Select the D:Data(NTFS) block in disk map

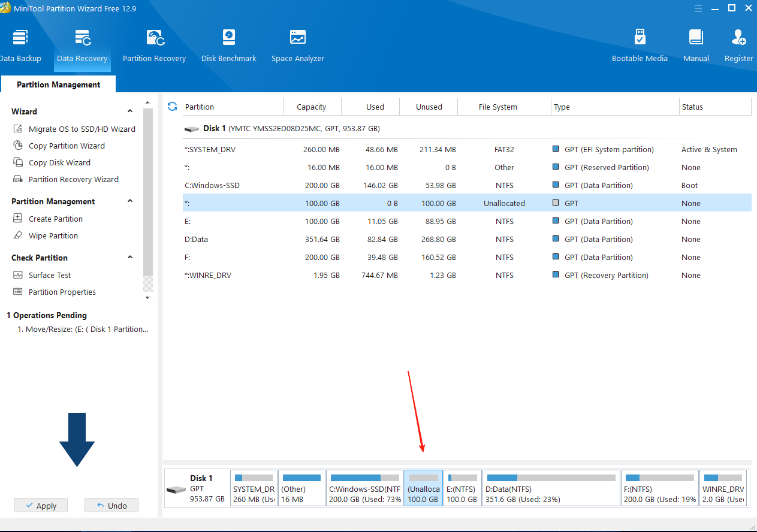551,488
